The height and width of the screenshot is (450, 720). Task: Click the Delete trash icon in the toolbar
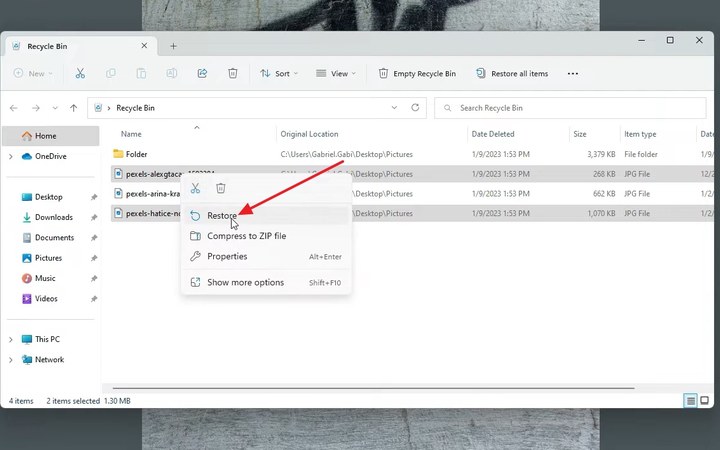233,73
